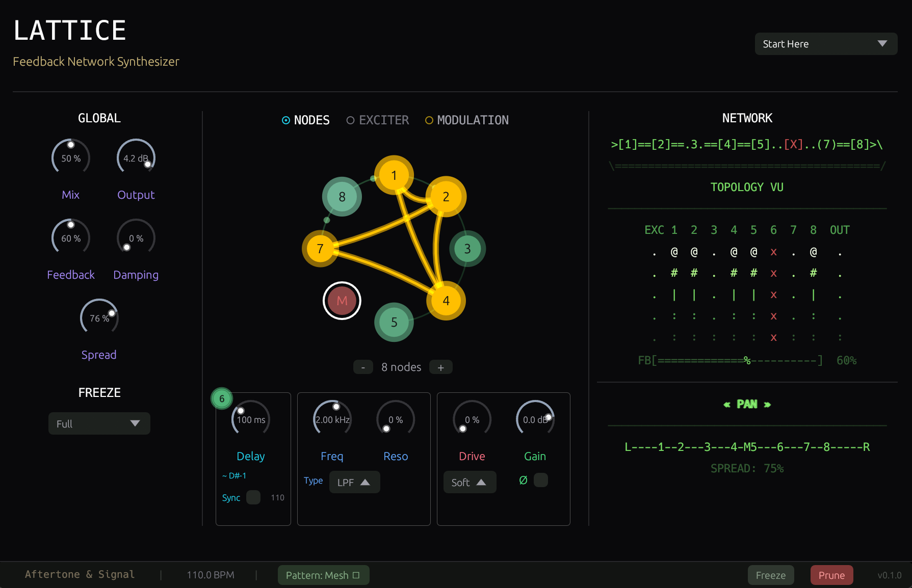Select node 7 in the lattice graph
Image resolution: width=912 pixels, height=588 pixels.
point(320,249)
